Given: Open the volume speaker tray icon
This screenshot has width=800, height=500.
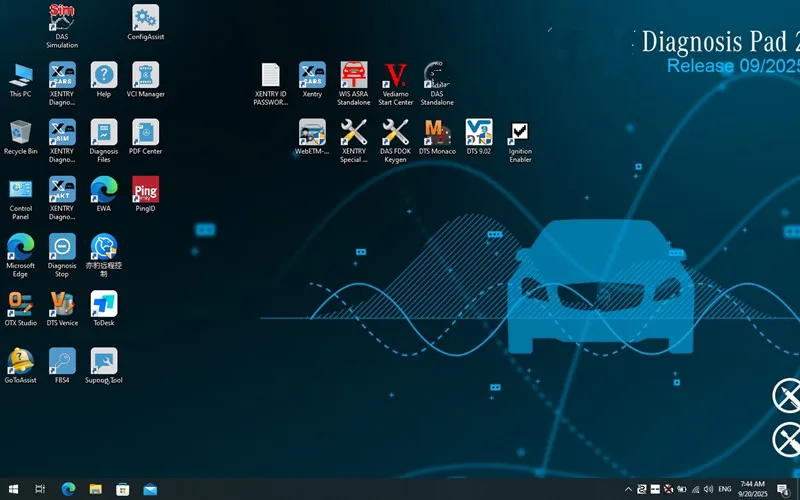Looking at the screenshot, I should (x=708, y=489).
